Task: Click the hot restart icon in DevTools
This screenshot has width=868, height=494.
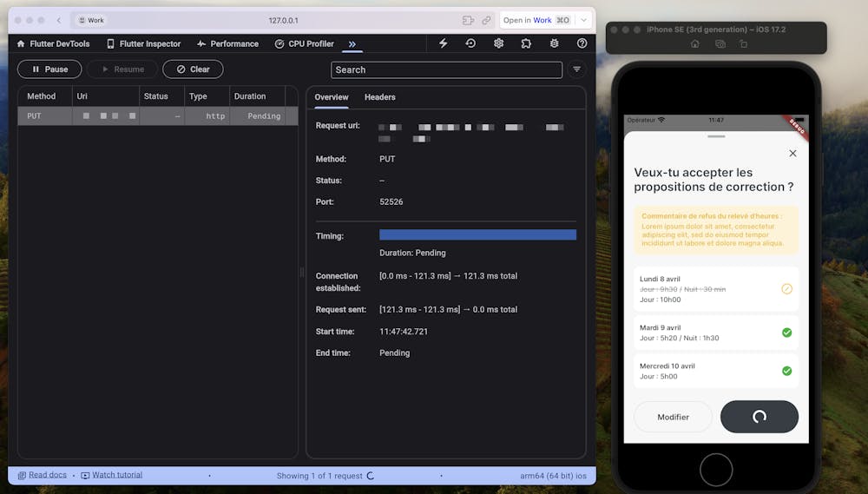Action: (x=470, y=43)
